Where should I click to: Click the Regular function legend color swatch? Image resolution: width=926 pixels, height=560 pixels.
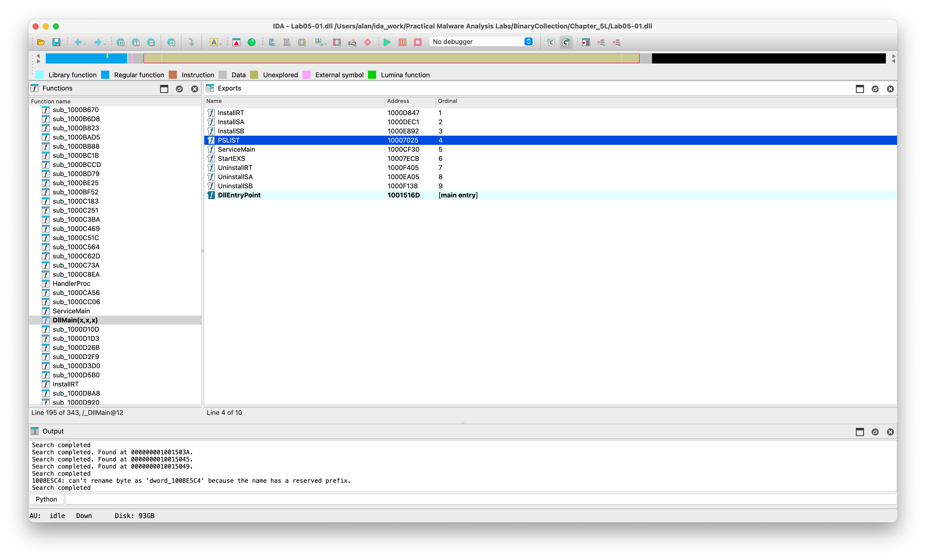[105, 75]
